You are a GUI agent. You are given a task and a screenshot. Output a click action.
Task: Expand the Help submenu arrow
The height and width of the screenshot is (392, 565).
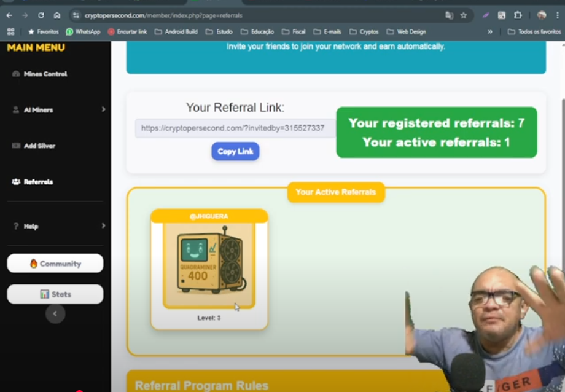[x=103, y=225]
